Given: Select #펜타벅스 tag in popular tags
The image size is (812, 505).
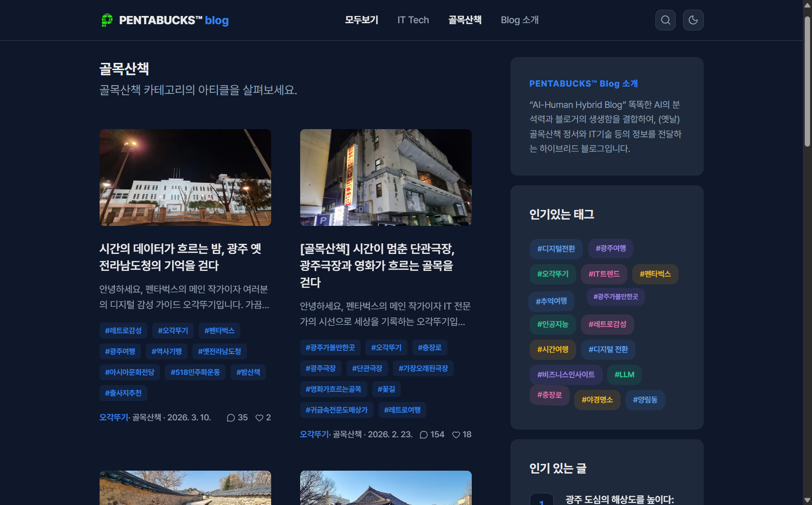Looking at the screenshot, I should (x=655, y=274).
